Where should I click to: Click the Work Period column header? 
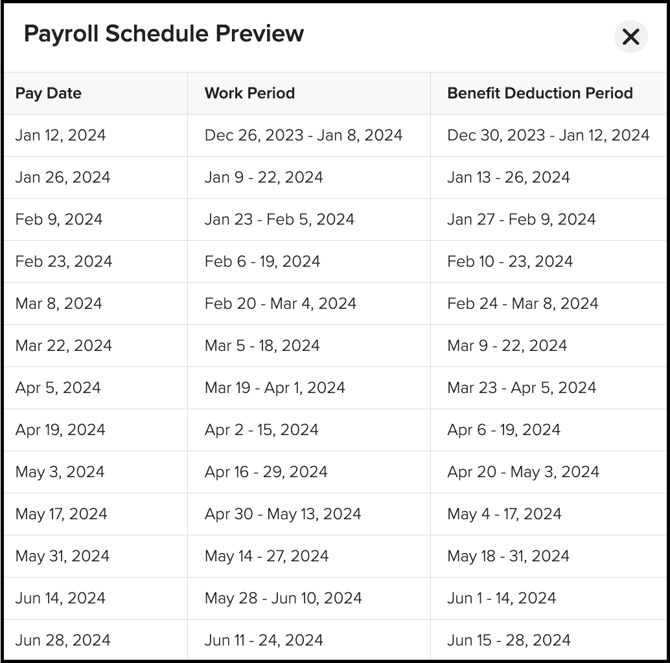pyautogui.click(x=249, y=93)
